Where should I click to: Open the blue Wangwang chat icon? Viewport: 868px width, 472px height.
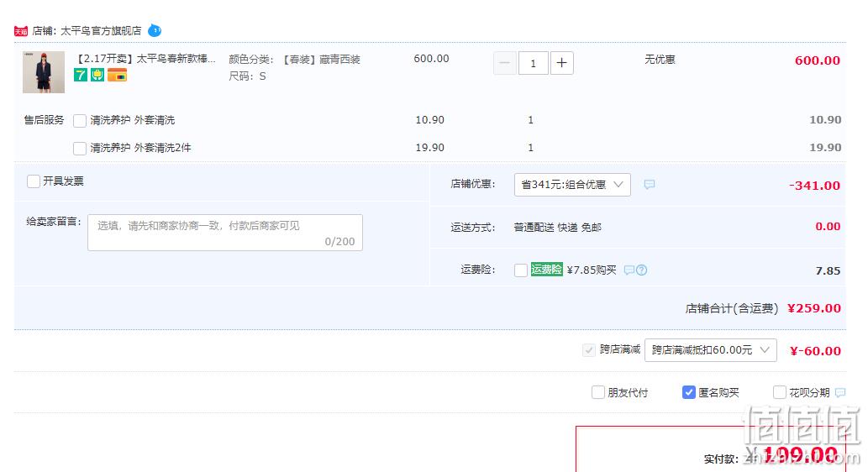tap(155, 30)
